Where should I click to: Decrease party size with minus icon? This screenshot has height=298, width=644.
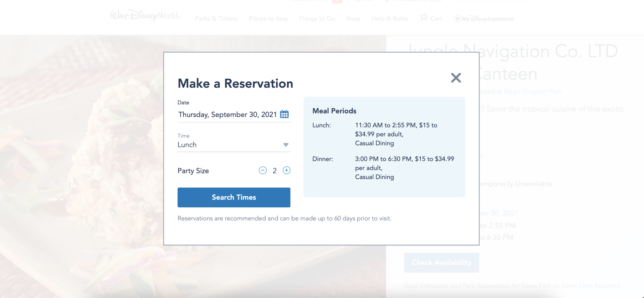[x=263, y=171]
